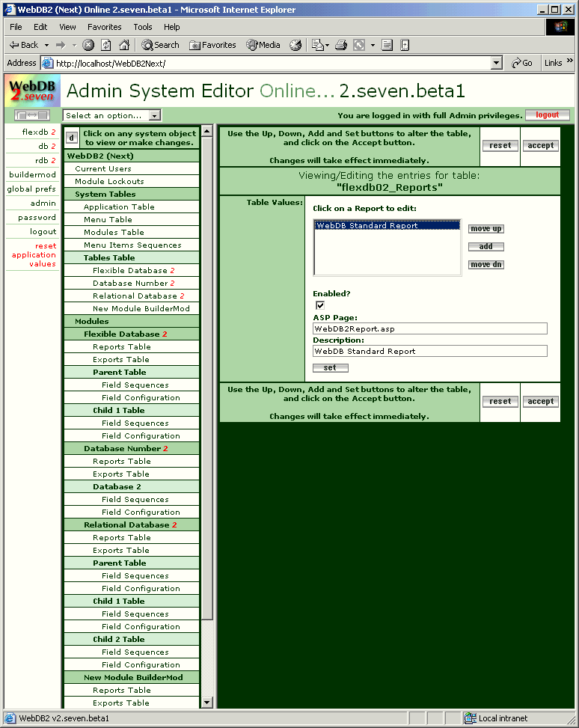Expand the Links toolbar chevron
This screenshot has width=579, height=728.
click(570, 61)
